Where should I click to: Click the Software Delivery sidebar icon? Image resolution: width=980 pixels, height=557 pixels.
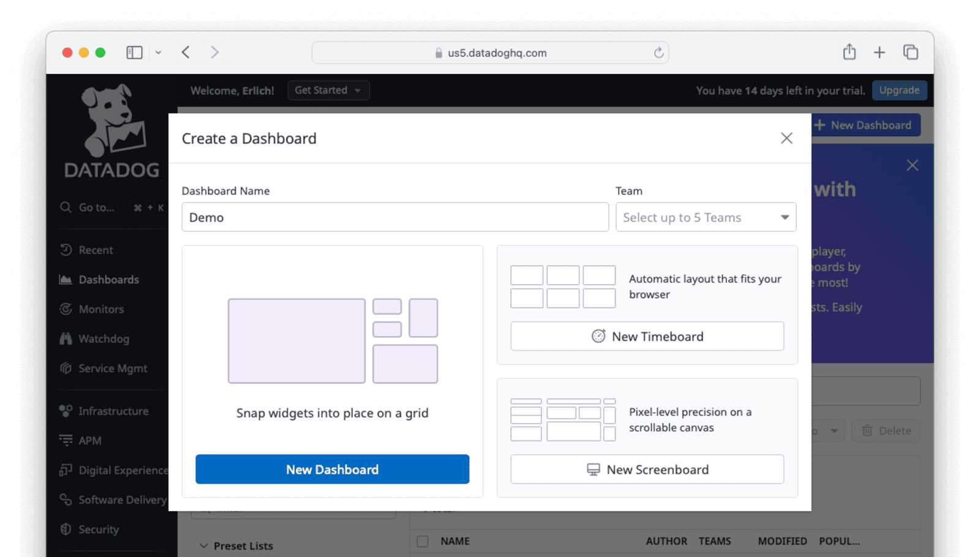pyautogui.click(x=66, y=499)
